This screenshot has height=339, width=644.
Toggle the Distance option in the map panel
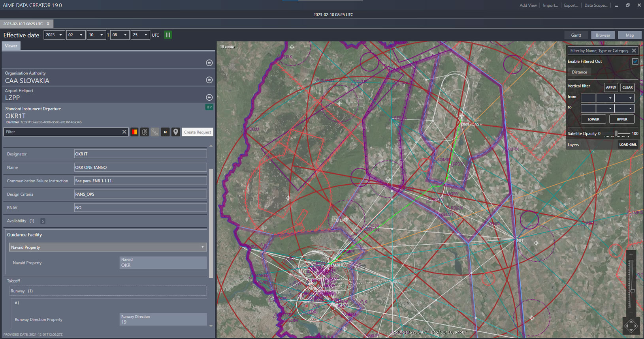(579, 72)
